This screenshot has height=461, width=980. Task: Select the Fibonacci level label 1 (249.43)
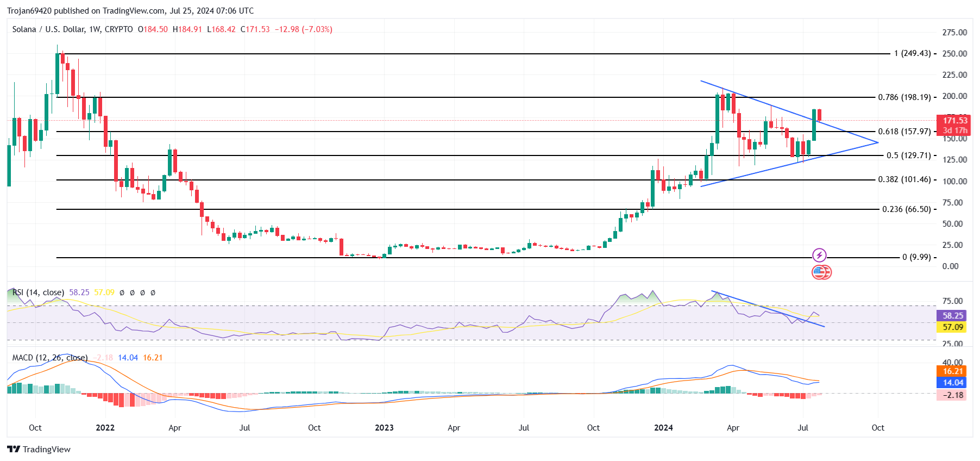pyautogui.click(x=912, y=53)
